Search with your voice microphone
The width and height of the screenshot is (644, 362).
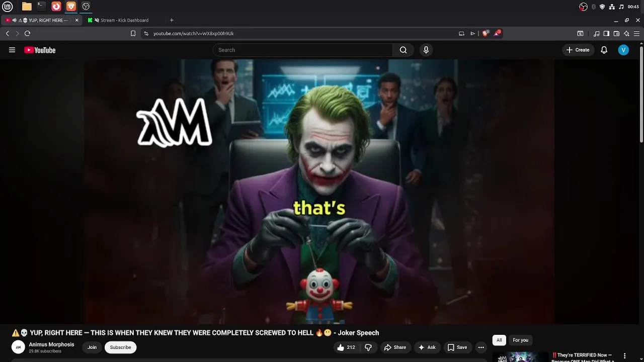[426, 50]
